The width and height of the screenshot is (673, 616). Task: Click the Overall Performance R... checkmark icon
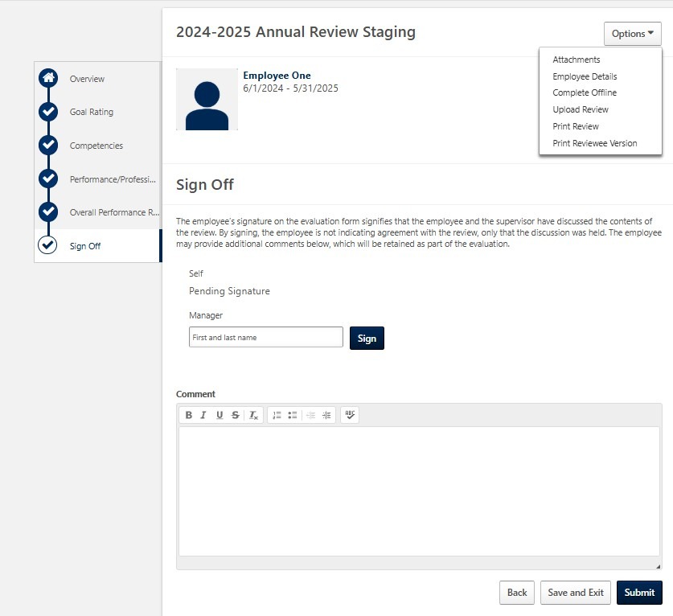(48, 211)
